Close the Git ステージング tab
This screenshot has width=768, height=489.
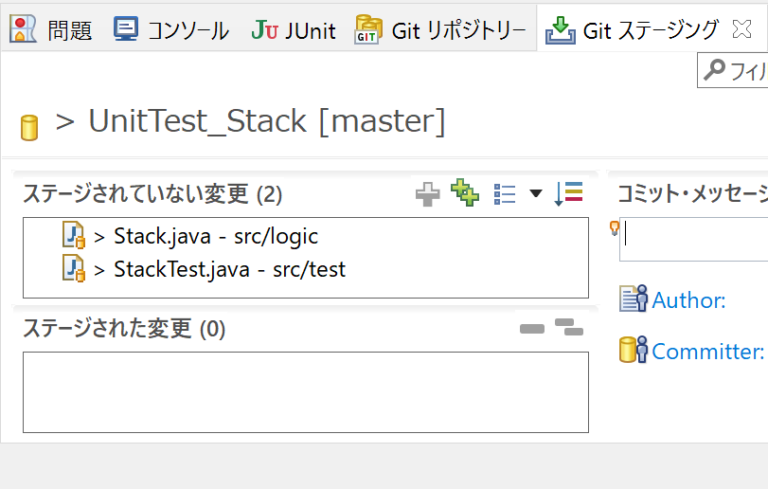tap(741, 30)
